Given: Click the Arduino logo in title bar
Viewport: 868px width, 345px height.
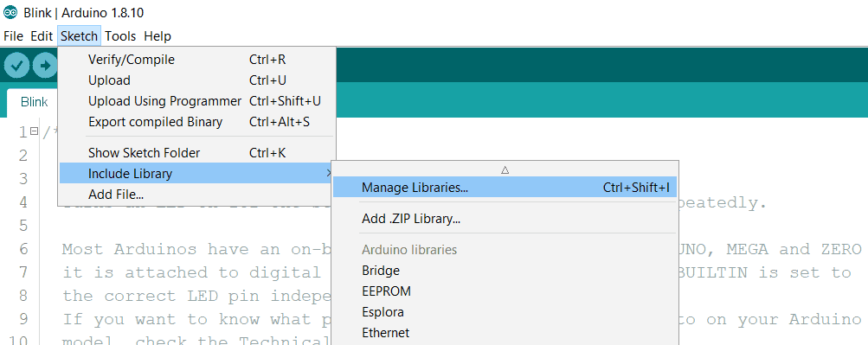Looking at the screenshot, I should point(10,13).
